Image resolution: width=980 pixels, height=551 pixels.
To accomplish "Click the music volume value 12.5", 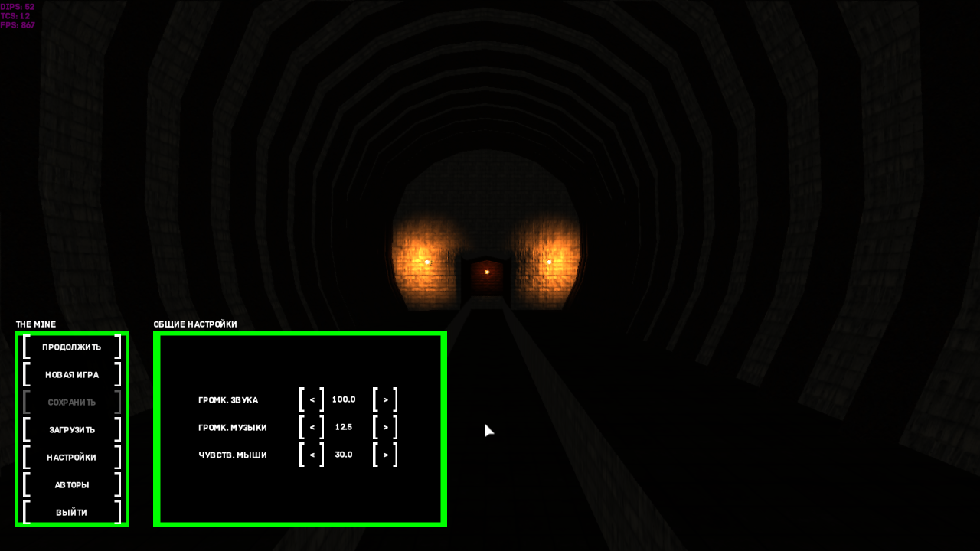I will click(x=344, y=427).
